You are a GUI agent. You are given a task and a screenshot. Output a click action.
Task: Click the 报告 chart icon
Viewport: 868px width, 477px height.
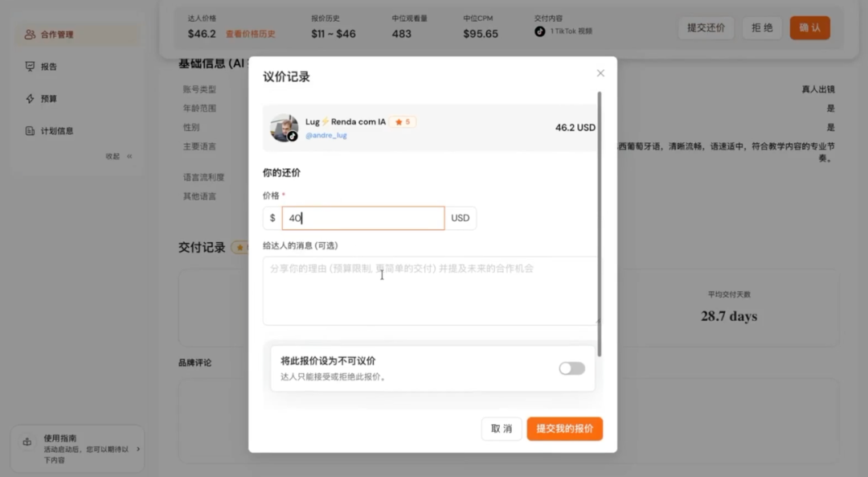pyautogui.click(x=30, y=67)
